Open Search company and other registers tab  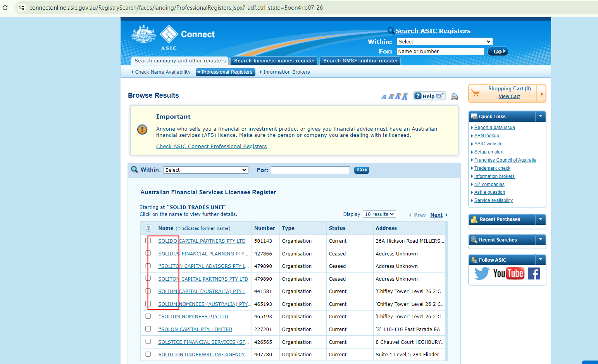point(180,61)
